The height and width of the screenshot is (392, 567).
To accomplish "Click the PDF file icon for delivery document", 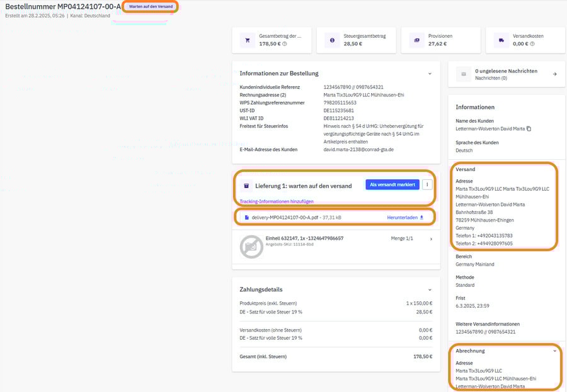I will point(246,217).
